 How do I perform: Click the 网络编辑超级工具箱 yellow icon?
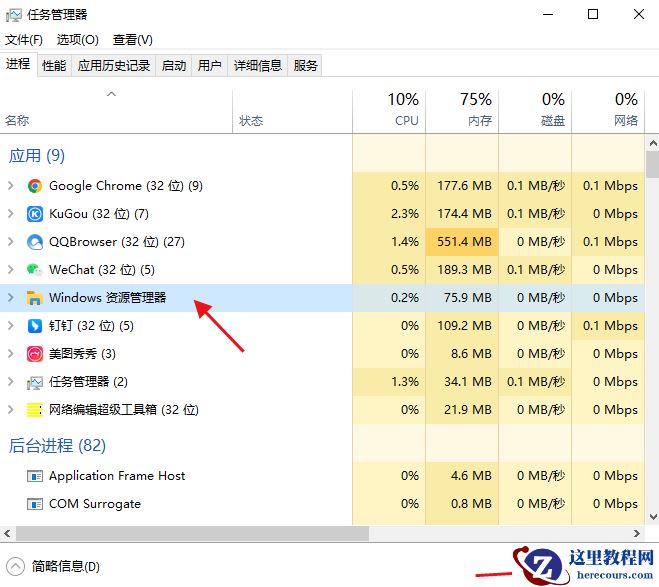coord(35,410)
